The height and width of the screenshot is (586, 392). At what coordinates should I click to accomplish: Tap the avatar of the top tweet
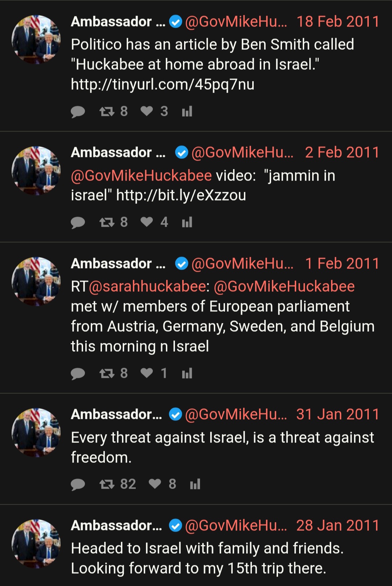click(36, 39)
